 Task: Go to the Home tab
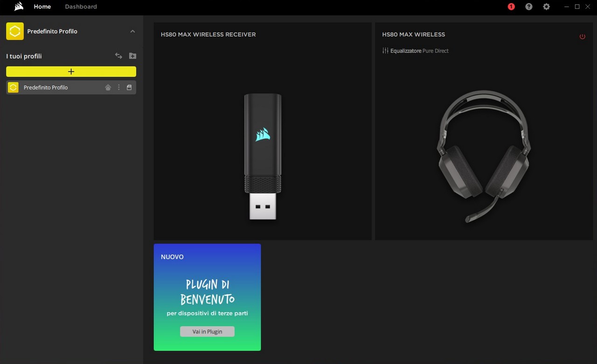(42, 7)
